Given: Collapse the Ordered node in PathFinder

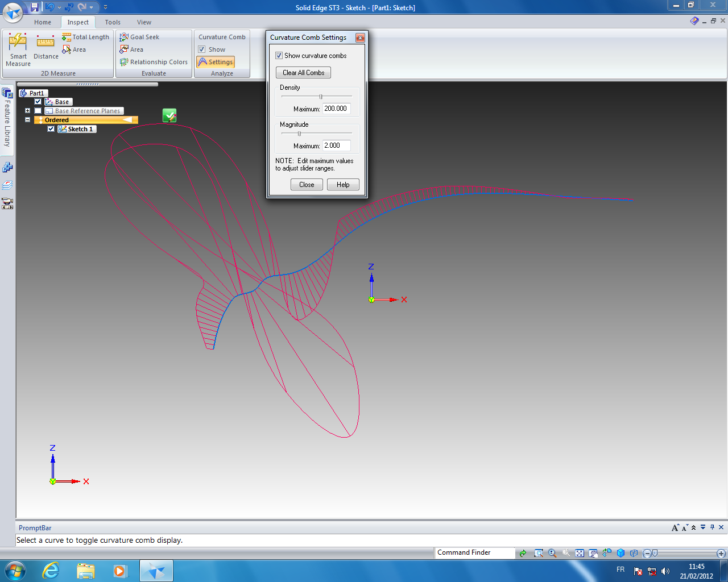Looking at the screenshot, I should coord(27,120).
